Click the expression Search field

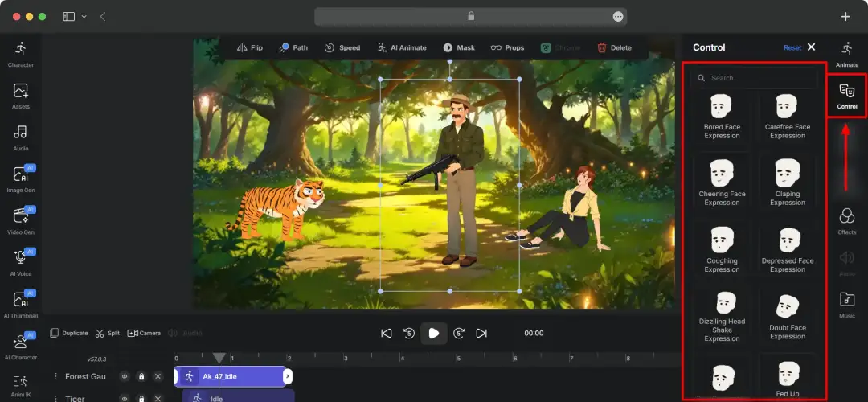[x=754, y=78]
